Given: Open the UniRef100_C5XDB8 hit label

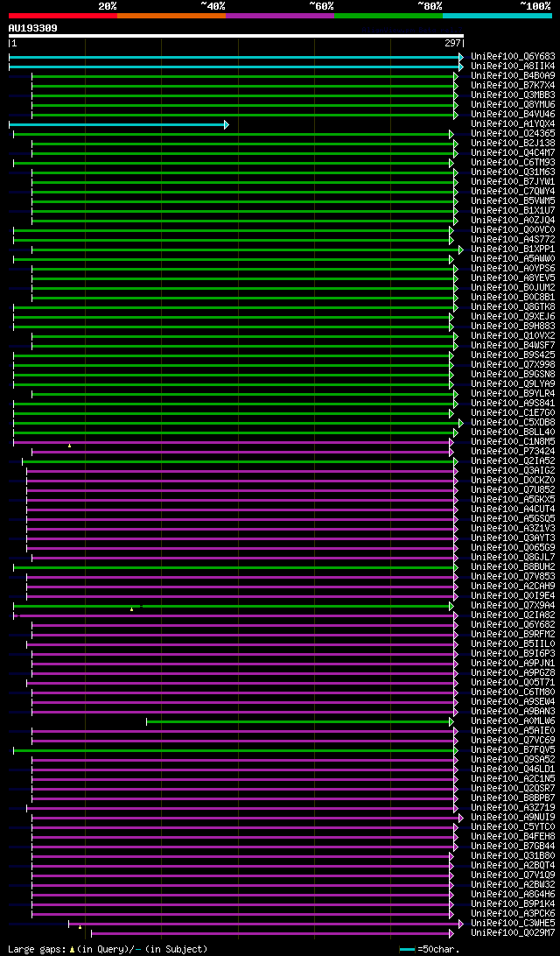Looking at the screenshot, I should pyautogui.click(x=513, y=423).
